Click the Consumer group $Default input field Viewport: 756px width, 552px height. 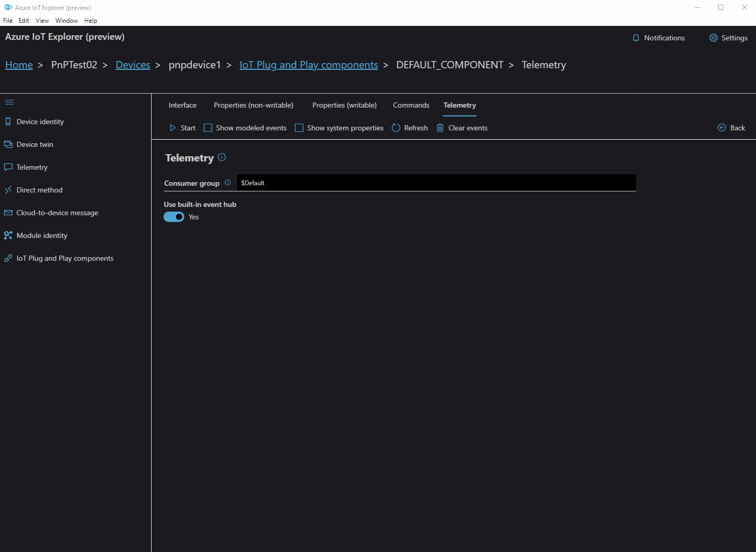click(x=436, y=183)
